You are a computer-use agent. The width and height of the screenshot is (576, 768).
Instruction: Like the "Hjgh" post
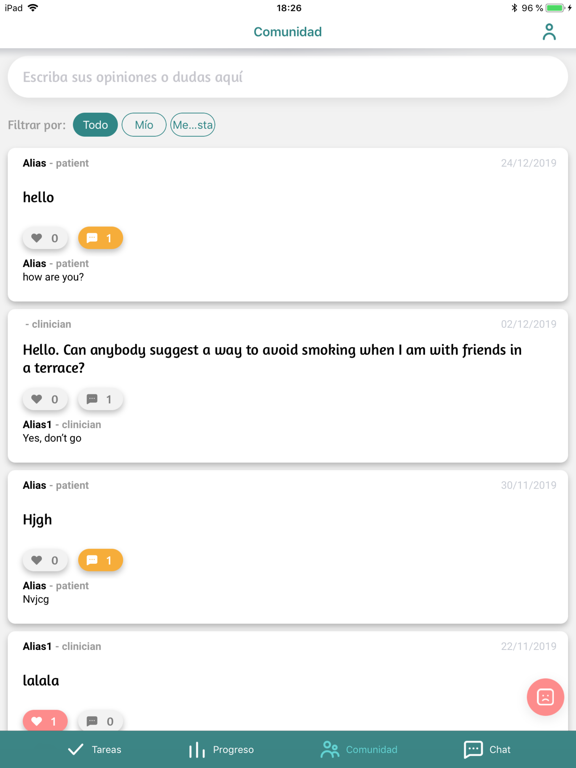[45, 560]
